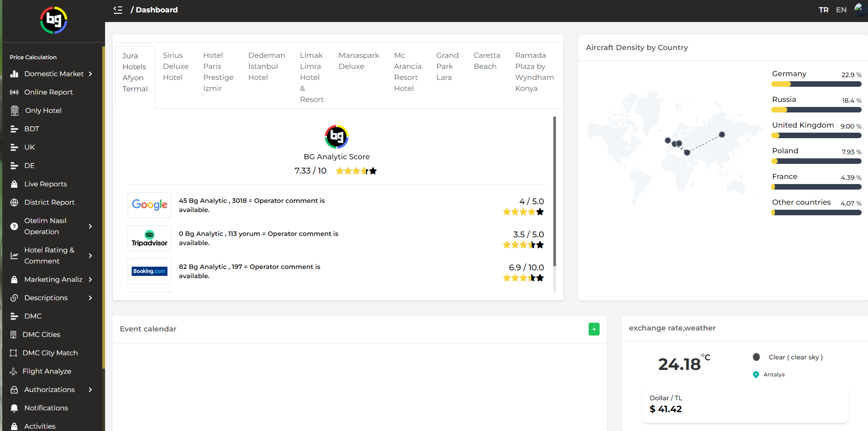This screenshot has width=868, height=431.
Task: Open the Grand Park Lara tab
Action: 447,67
